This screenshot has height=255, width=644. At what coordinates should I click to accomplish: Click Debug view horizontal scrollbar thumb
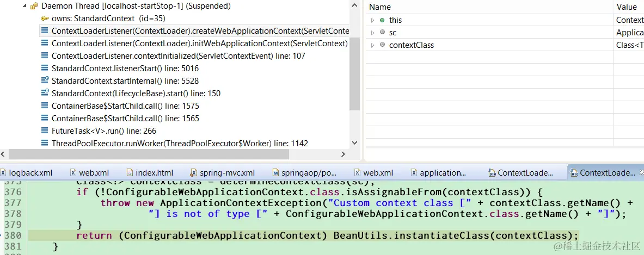coord(149,154)
